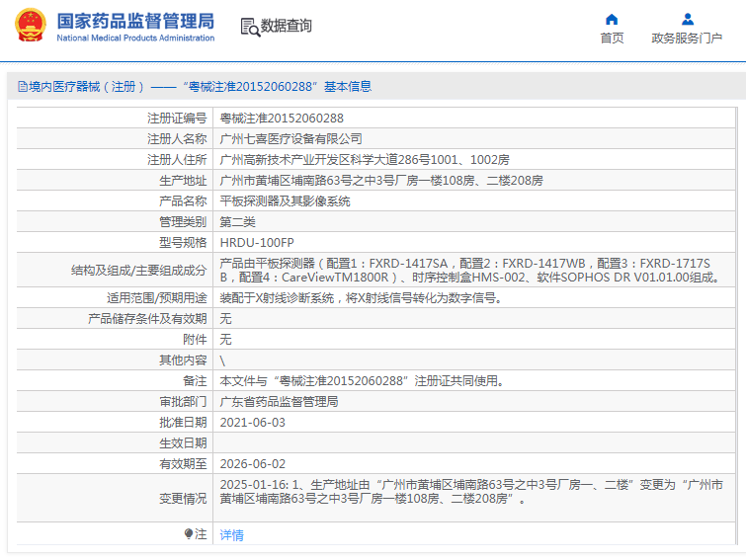
Task: Select 广州七喜医疗设备有限公司 registrant name
Action: 290,139
